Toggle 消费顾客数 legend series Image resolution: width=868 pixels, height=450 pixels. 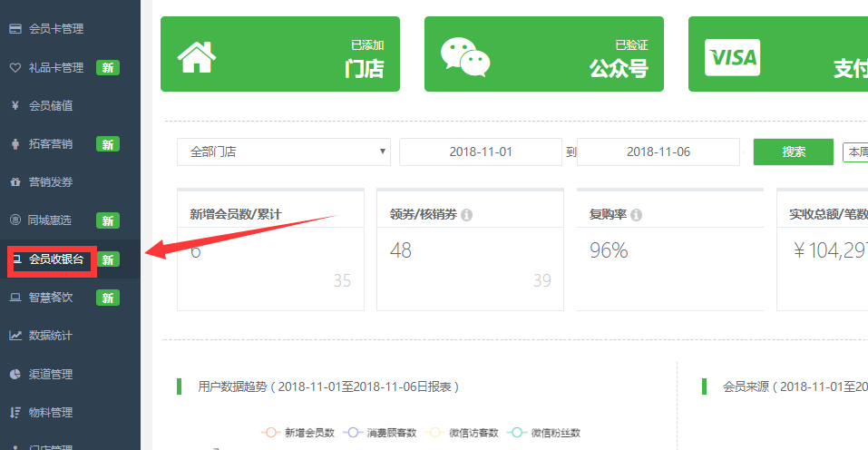380,433
